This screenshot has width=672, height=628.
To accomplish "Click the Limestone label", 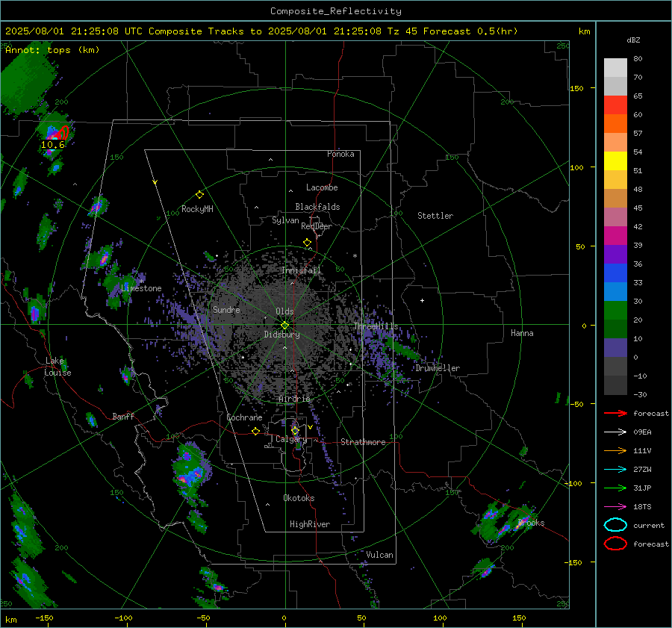I will pos(141,288).
